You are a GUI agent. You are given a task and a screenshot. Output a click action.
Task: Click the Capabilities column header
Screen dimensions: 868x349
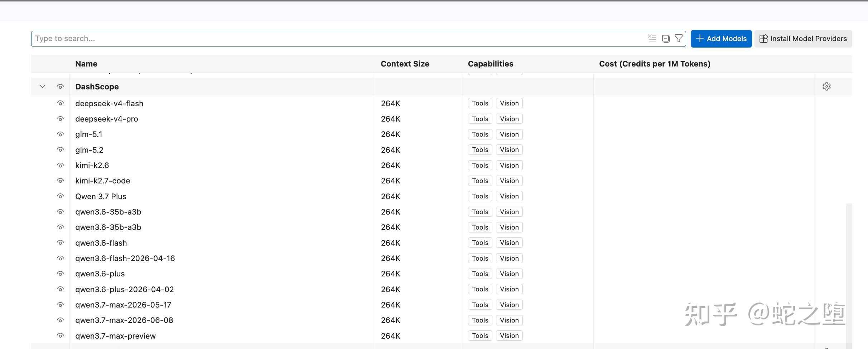(491, 64)
